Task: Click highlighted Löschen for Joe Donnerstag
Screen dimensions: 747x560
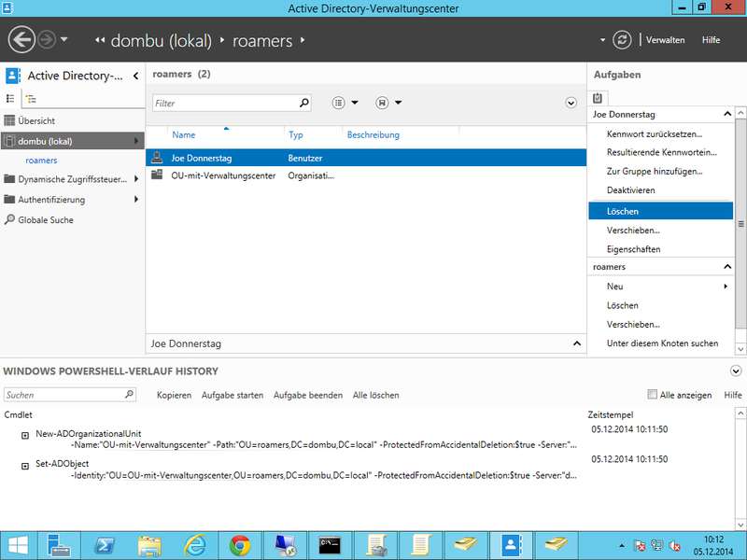Action: 661,211
